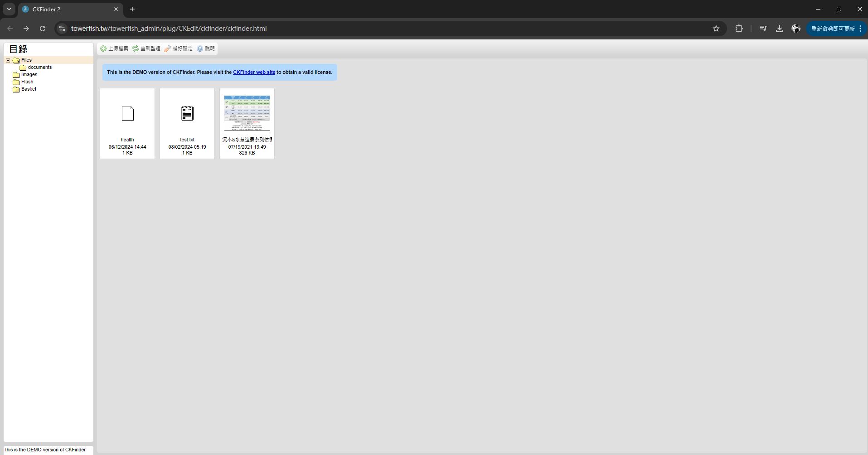This screenshot has width=868, height=455.
Task: Bookmark this page with the star icon
Action: (716, 29)
